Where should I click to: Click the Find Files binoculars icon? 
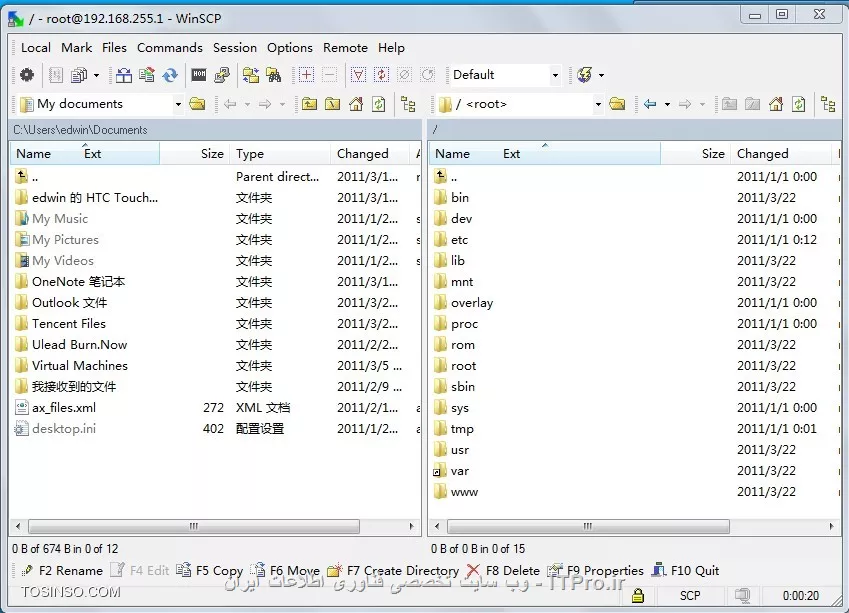tap(274, 75)
